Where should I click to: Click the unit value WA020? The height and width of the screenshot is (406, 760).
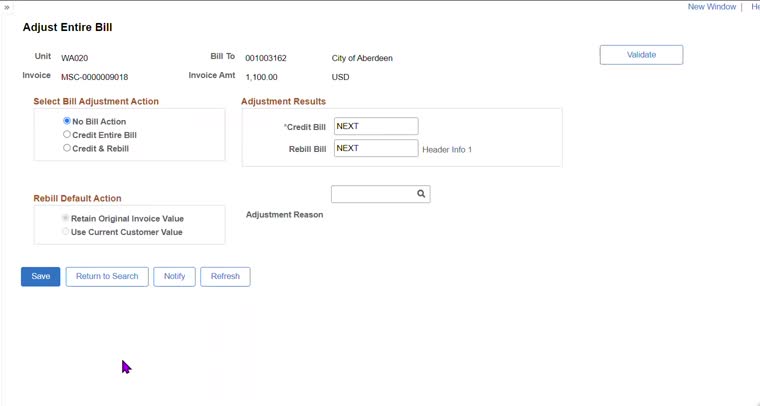(x=75, y=58)
